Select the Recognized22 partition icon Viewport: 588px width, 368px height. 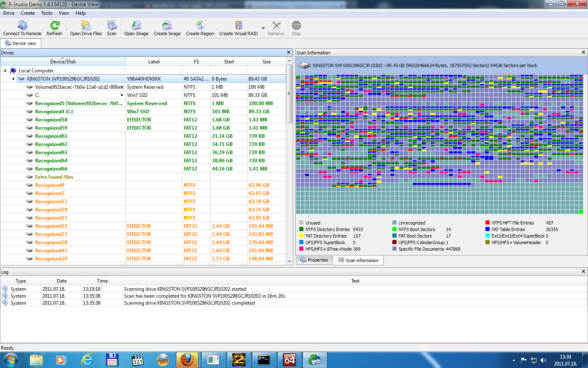pos(29,226)
